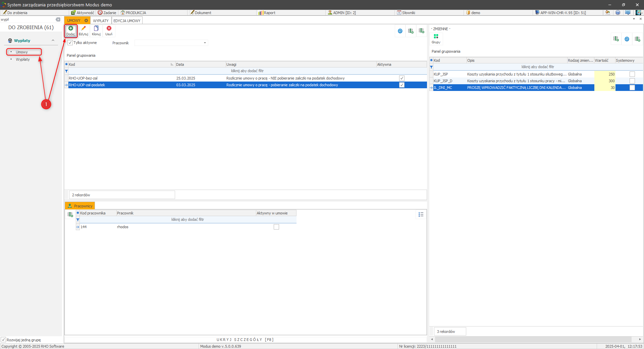Open the Słowniki menu
This screenshot has width=644, height=349.
pos(408,13)
